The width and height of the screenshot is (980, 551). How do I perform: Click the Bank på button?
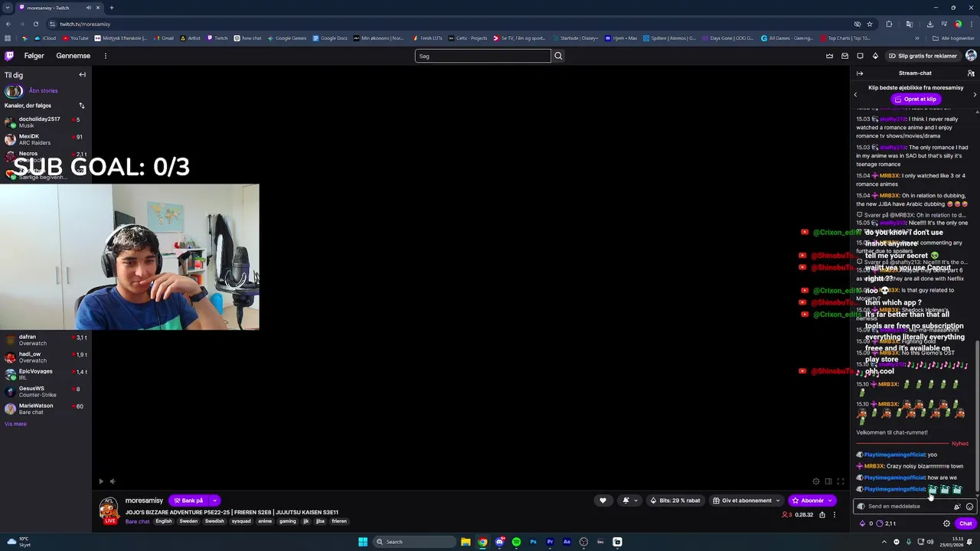188,500
